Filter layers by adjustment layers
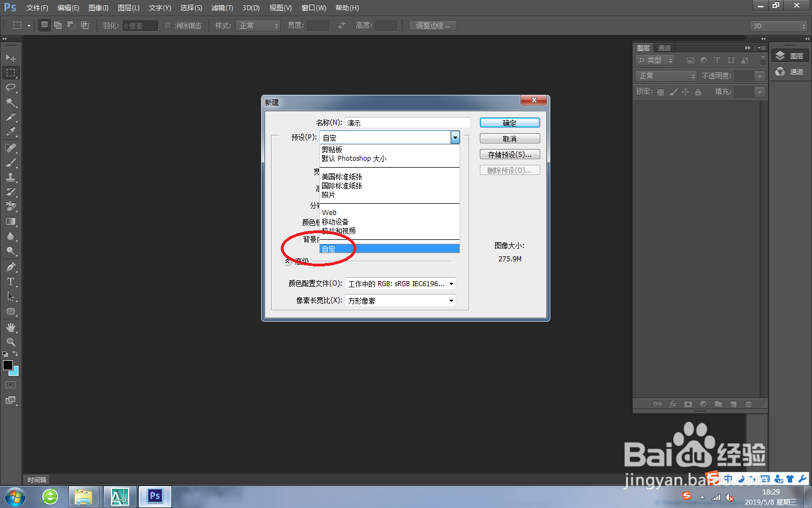 click(704, 60)
